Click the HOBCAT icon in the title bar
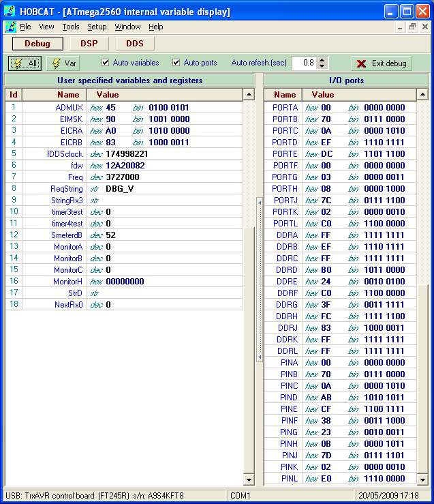 pos(10,12)
